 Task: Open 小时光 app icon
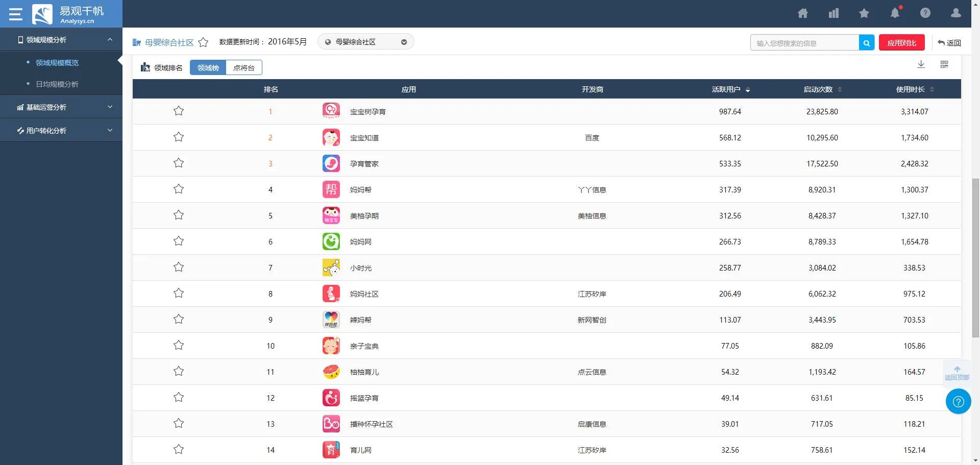(x=331, y=267)
